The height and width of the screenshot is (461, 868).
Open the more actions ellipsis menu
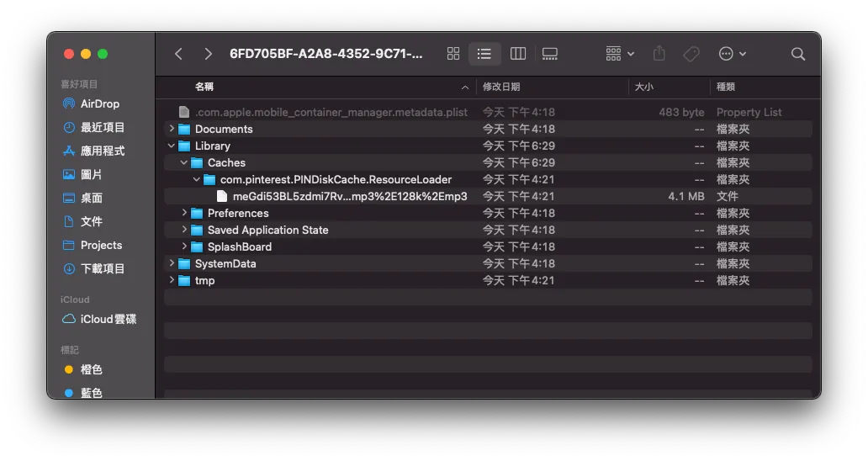coord(732,54)
